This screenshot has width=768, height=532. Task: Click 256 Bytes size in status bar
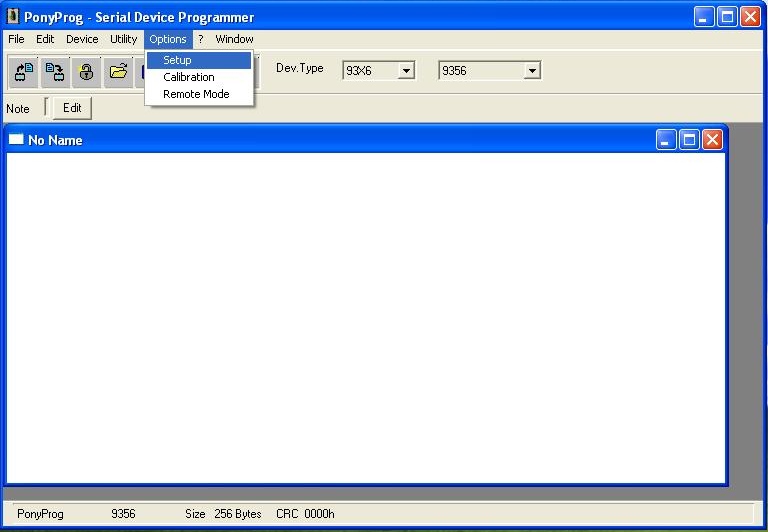[238, 514]
